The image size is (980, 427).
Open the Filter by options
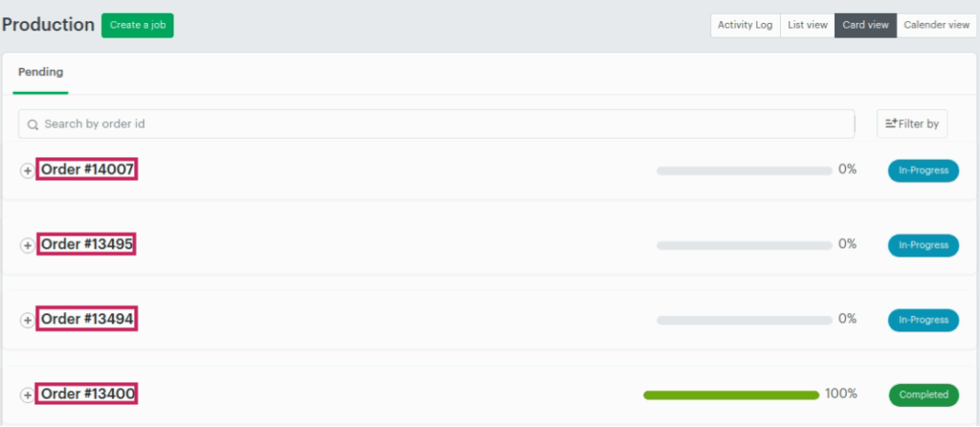912,124
